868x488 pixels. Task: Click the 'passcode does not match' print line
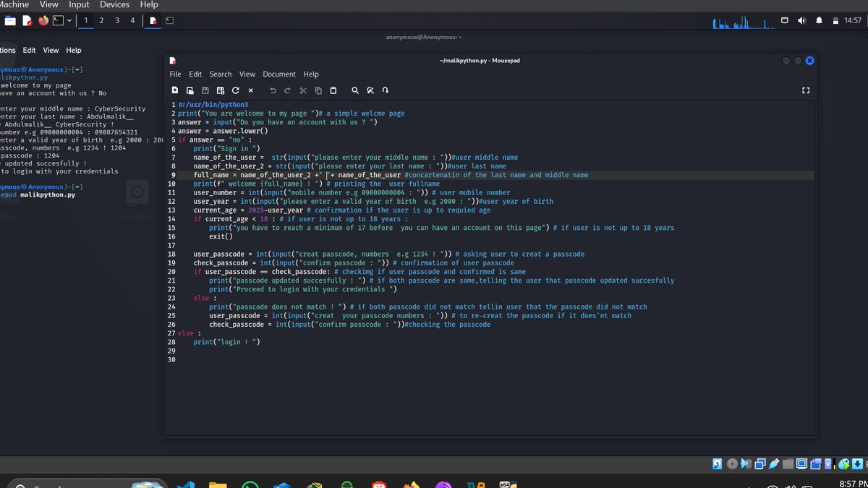click(278, 307)
